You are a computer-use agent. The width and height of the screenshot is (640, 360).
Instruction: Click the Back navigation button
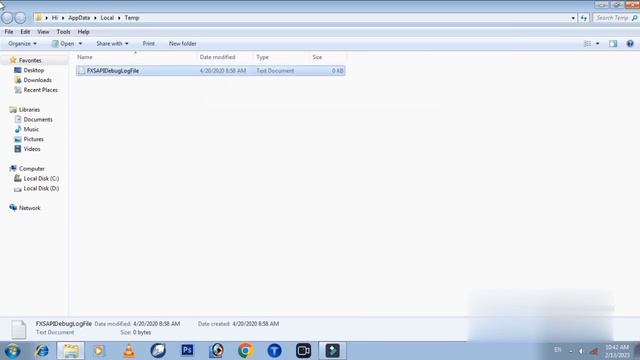tap(7, 18)
